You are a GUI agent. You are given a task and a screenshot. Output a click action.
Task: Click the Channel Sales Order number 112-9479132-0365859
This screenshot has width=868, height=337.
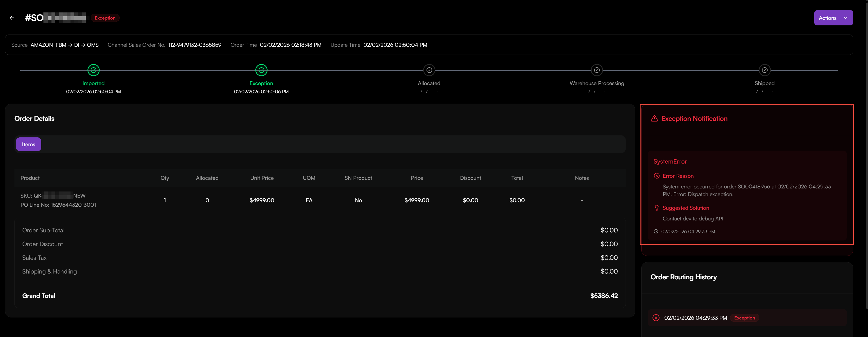pos(195,45)
